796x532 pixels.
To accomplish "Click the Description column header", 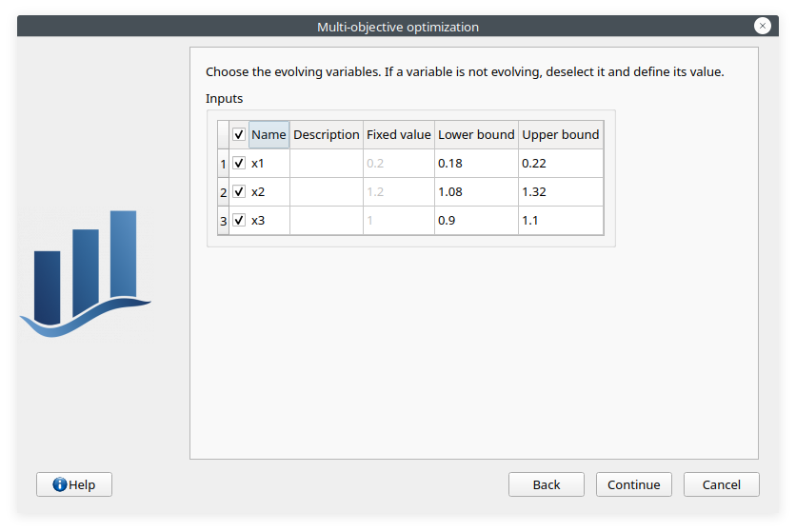I will [326, 135].
